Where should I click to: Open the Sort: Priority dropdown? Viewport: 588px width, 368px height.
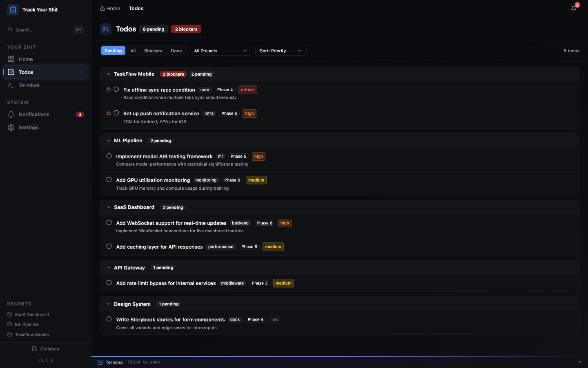coord(281,51)
